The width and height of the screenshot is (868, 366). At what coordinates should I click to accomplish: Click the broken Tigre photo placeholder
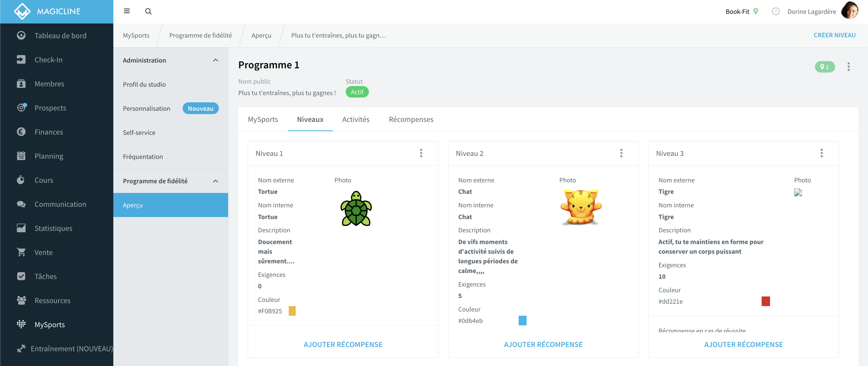(x=798, y=192)
